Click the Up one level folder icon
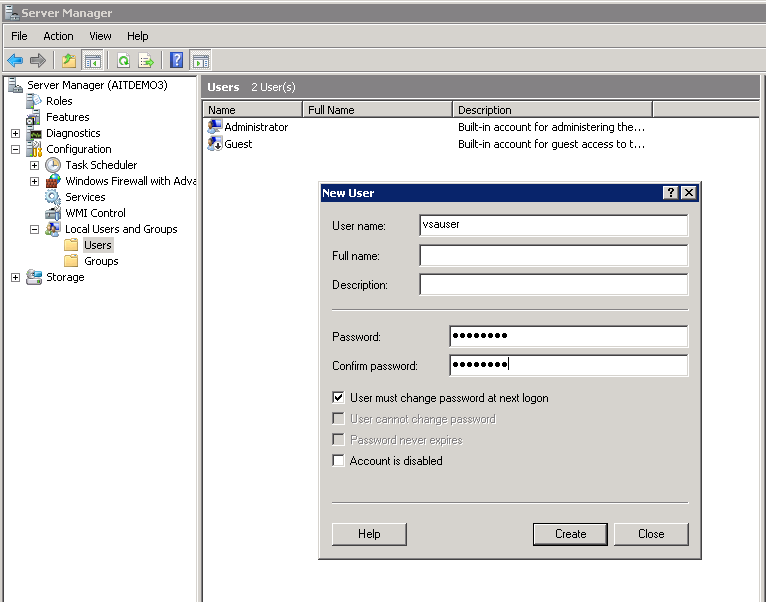Screen dimensions: 766x602 [x=68, y=60]
